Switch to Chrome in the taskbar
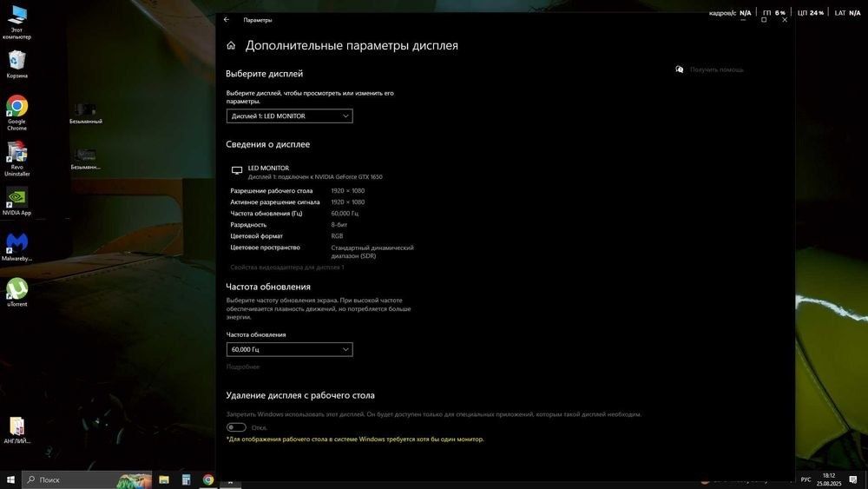 pos(208,479)
